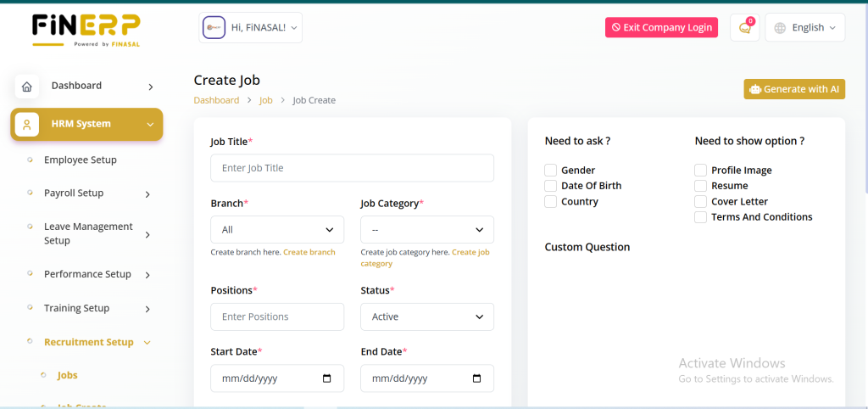Open the End Date calendar picker icon
This screenshot has height=409, width=868.
(477, 378)
